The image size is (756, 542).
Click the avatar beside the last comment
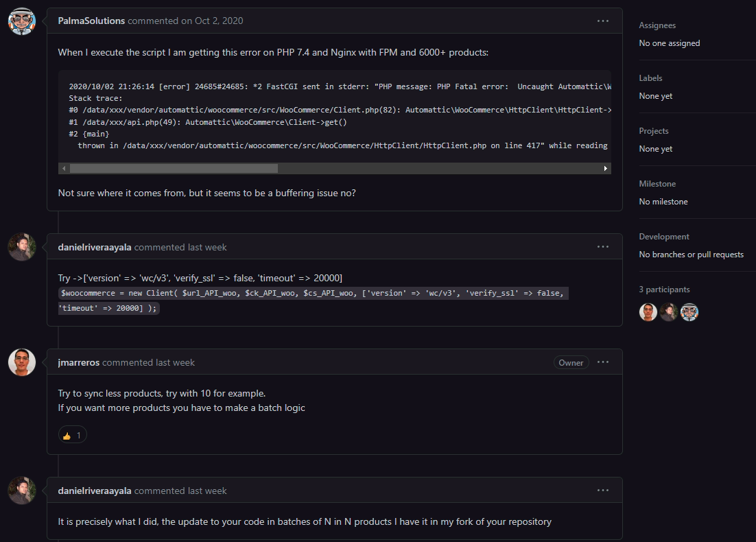coord(21,491)
